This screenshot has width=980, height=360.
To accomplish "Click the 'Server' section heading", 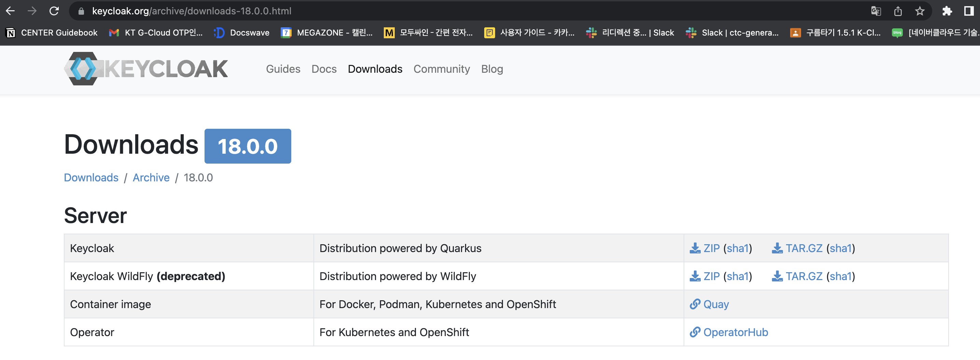I will [x=95, y=216].
